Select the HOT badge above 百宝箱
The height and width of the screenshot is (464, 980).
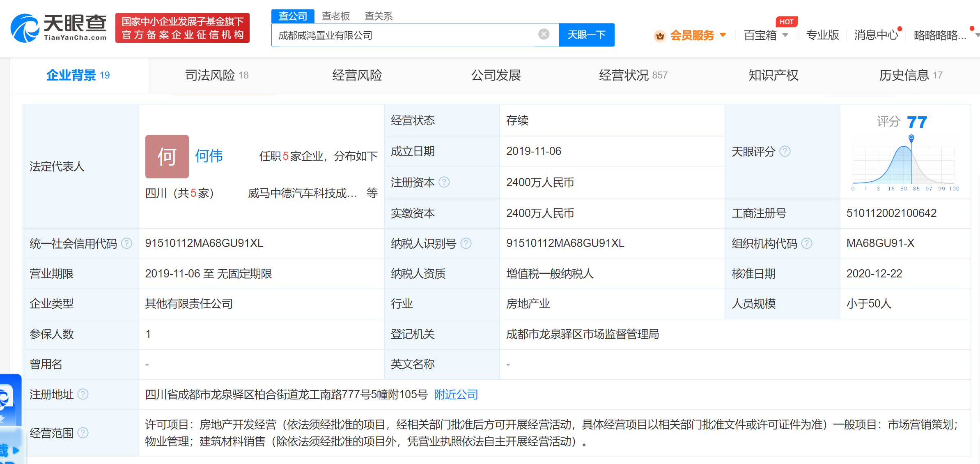click(x=786, y=22)
